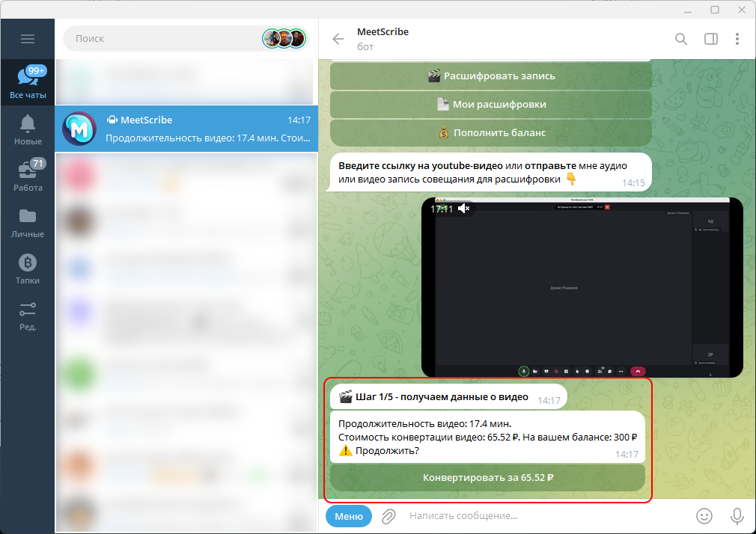Click the Введите ссылку на youtube-видео message
The width and height of the screenshot is (756, 534).
click(489, 173)
